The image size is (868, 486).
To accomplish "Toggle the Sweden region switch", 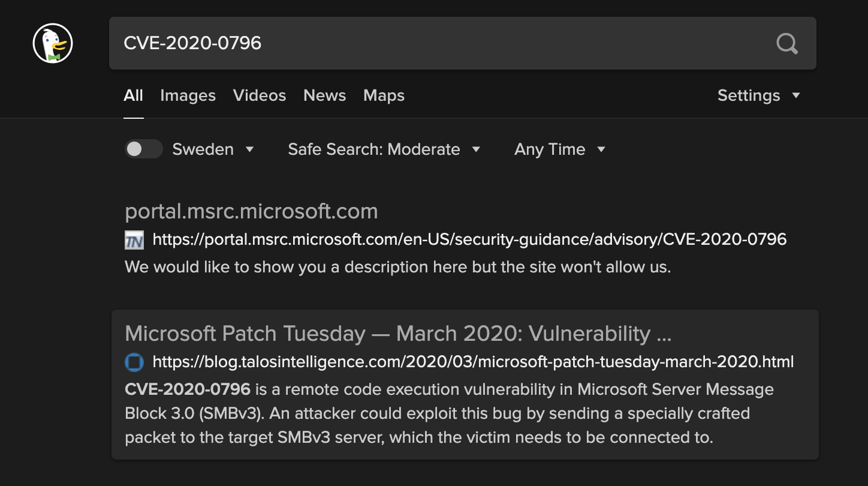I will pyautogui.click(x=143, y=149).
